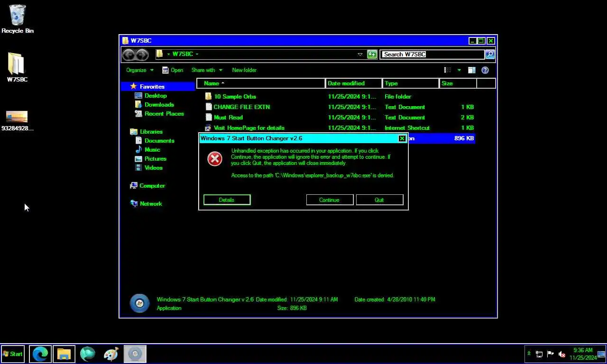Click the Start button

pyautogui.click(x=13, y=354)
